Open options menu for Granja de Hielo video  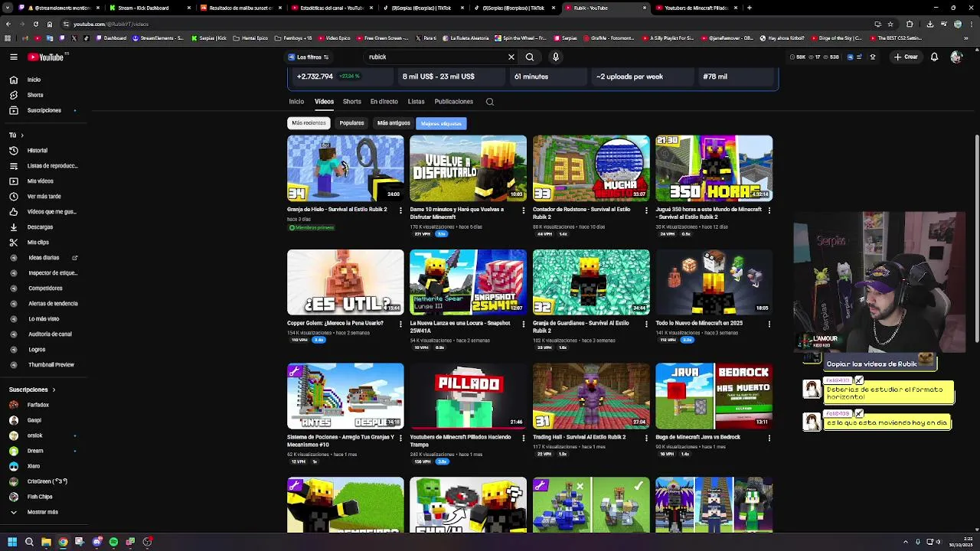[x=400, y=210]
